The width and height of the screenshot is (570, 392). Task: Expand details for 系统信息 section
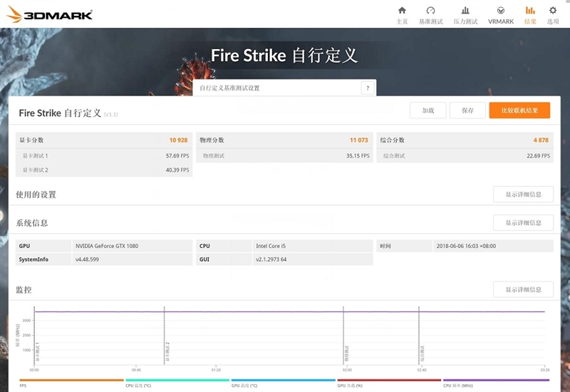point(523,223)
